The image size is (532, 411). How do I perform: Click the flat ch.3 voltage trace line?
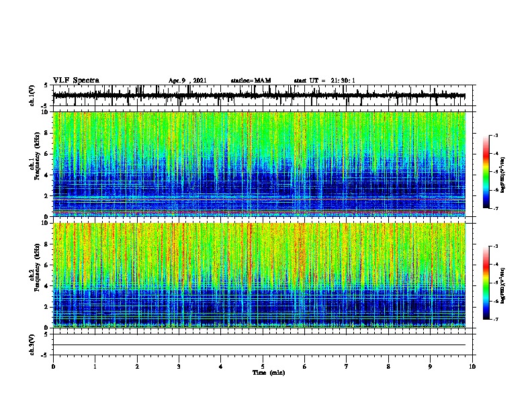point(259,345)
